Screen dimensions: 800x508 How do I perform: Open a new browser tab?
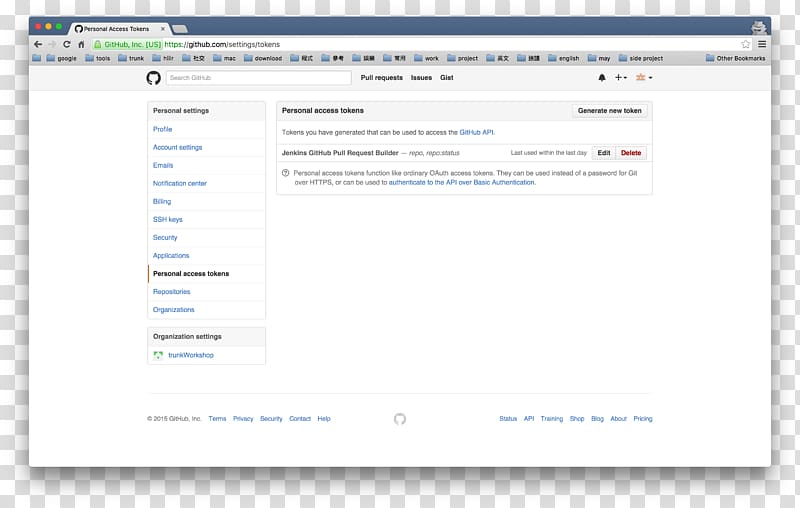coord(180,29)
